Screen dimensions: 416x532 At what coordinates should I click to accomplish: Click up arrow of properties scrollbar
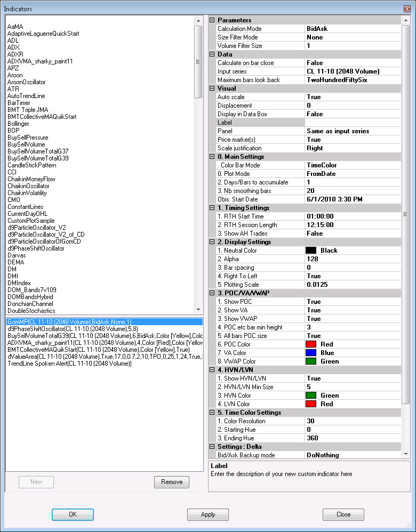pos(406,21)
